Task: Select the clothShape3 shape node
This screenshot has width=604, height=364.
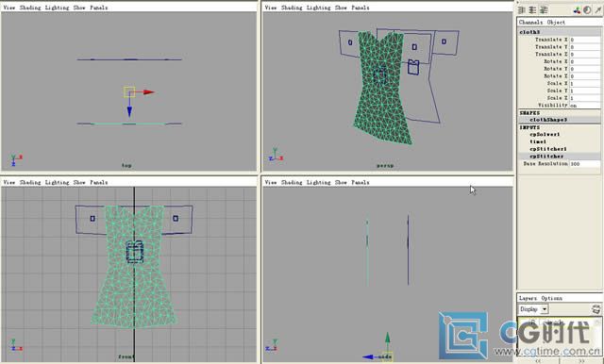Action: tap(548, 120)
